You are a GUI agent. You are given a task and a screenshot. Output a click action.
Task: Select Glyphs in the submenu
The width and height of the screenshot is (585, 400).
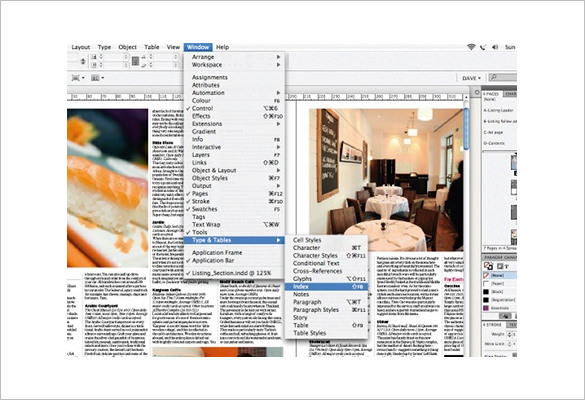pos(326,279)
